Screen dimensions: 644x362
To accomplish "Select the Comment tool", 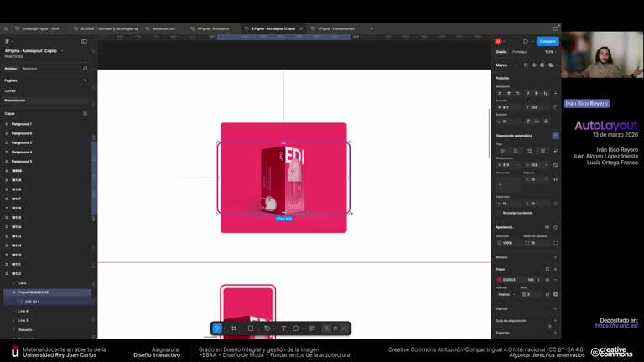I will click(296, 328).
